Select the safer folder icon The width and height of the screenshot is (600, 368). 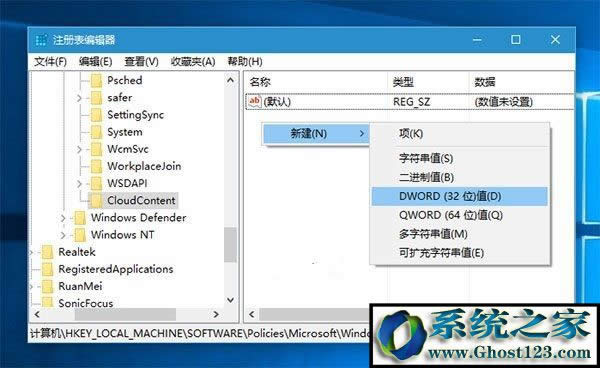pos(96,98)
